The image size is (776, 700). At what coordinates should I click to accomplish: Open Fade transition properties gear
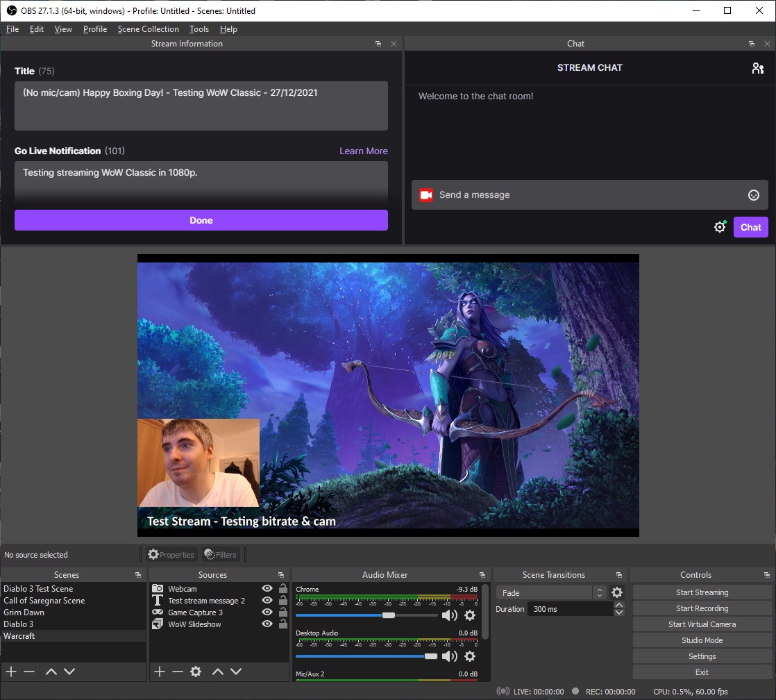click(617, 592)
